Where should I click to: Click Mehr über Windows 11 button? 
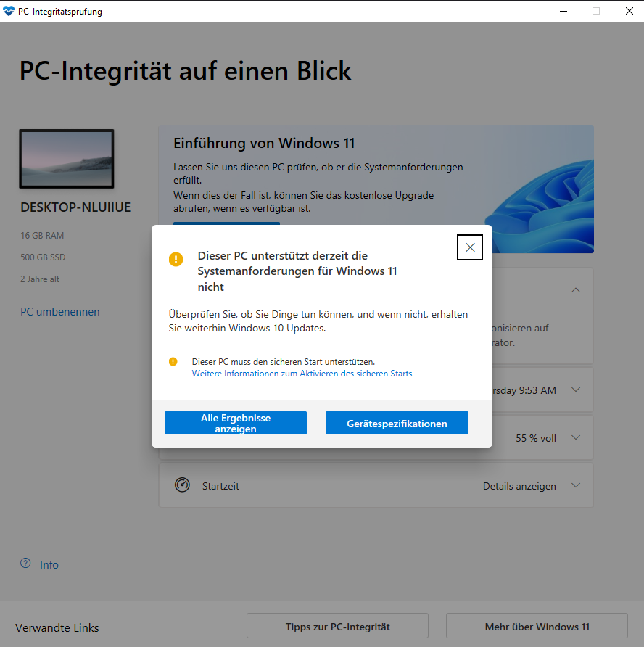[x=537, y=627]
